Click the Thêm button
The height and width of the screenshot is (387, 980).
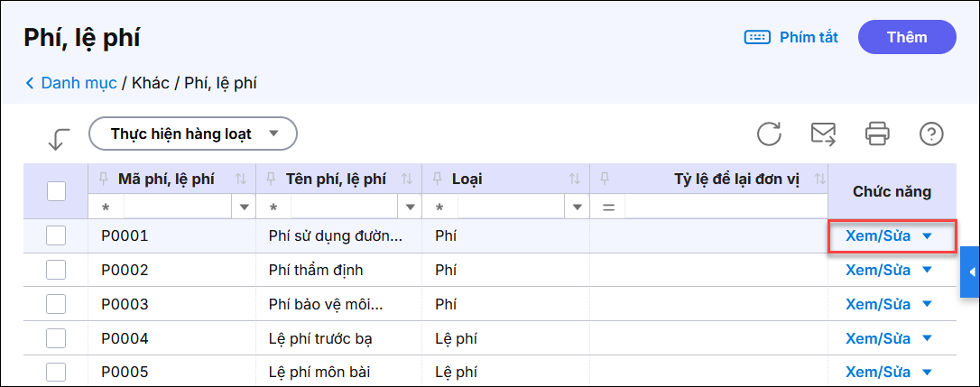(x=907, y=37)
